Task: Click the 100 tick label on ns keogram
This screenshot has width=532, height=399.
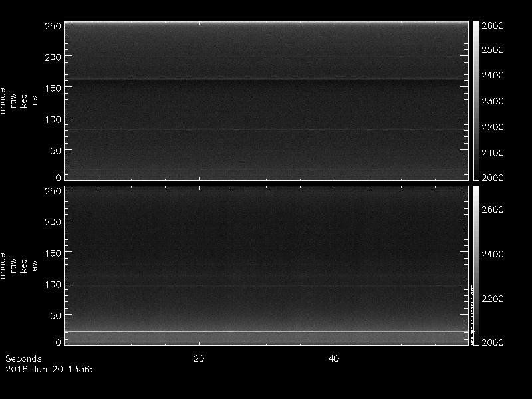Action: click(53, 120)
